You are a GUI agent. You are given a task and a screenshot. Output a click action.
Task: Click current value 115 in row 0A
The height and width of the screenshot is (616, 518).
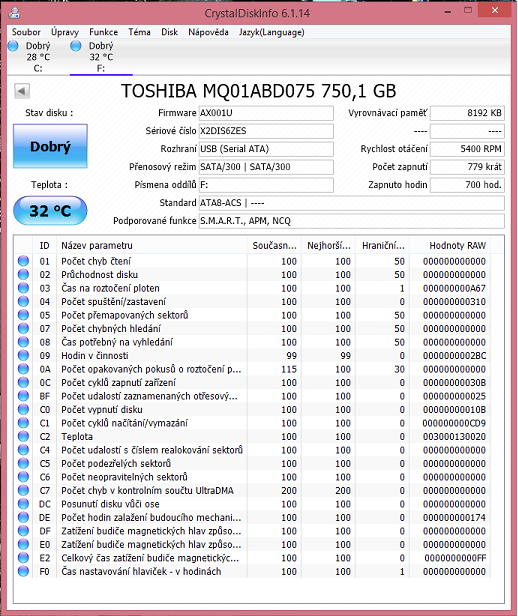(289, 369)
